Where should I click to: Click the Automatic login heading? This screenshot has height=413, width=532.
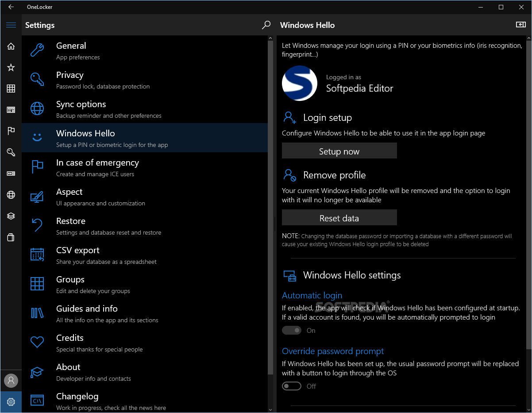[312, 295]
